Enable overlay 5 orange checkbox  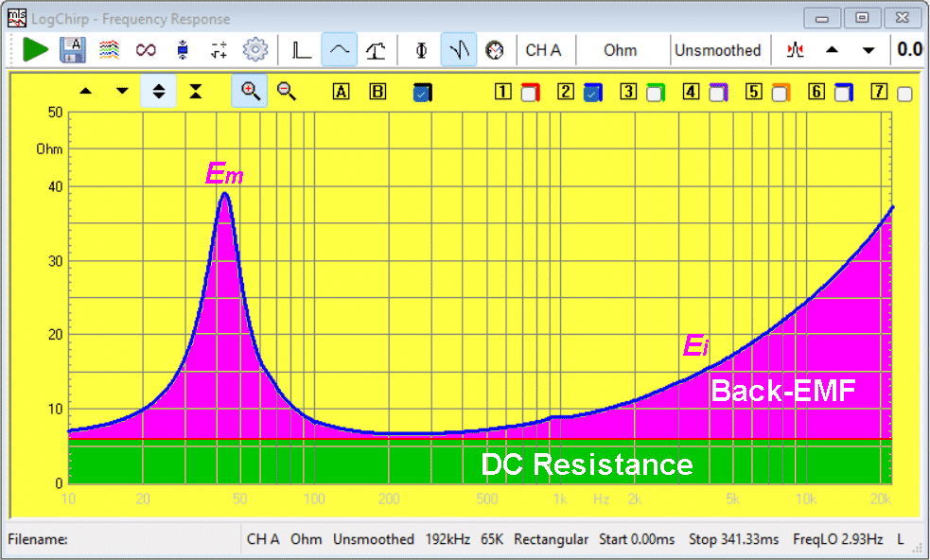coord(781,93)
